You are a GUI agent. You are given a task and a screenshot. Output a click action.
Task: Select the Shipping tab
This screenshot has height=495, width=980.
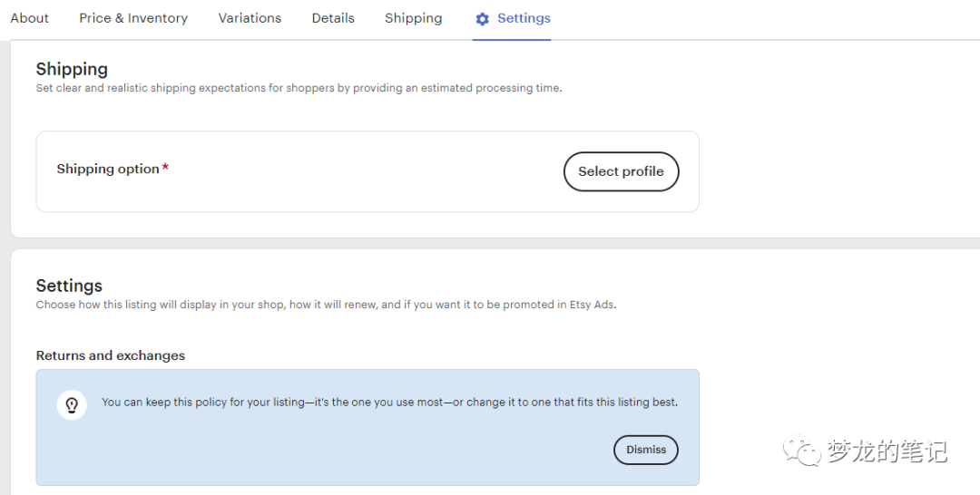(413, 18)
